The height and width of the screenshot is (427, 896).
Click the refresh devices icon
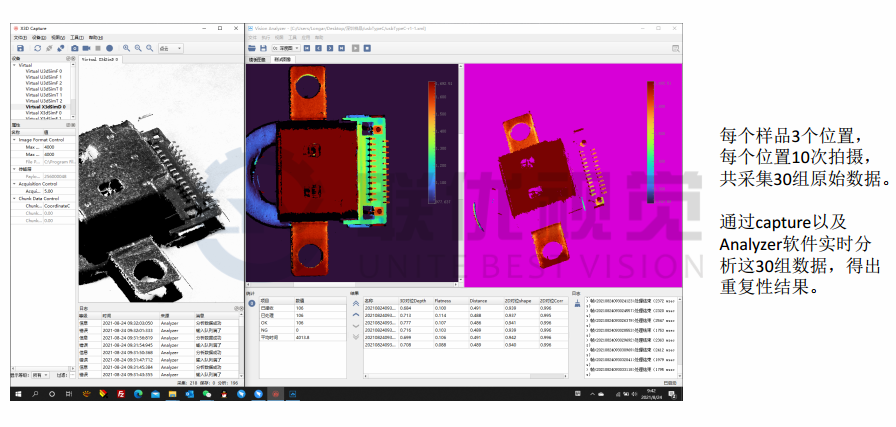(x=35, y=48)
